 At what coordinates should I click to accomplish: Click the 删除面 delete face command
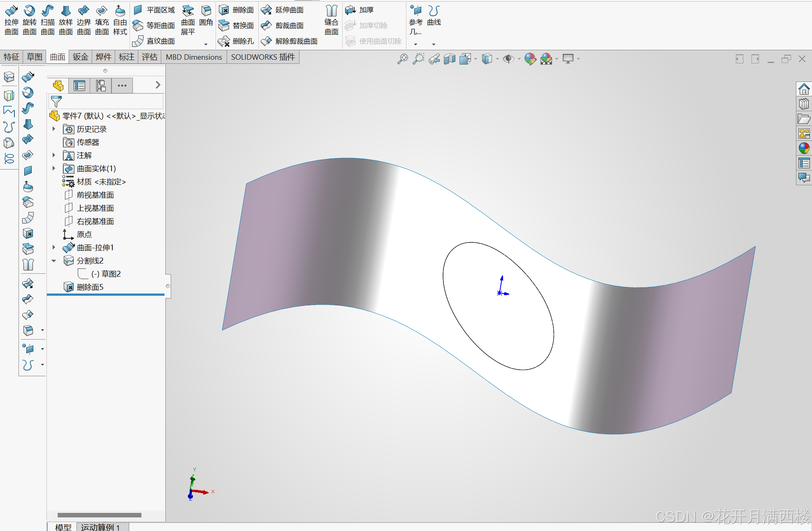click(236, 10)
